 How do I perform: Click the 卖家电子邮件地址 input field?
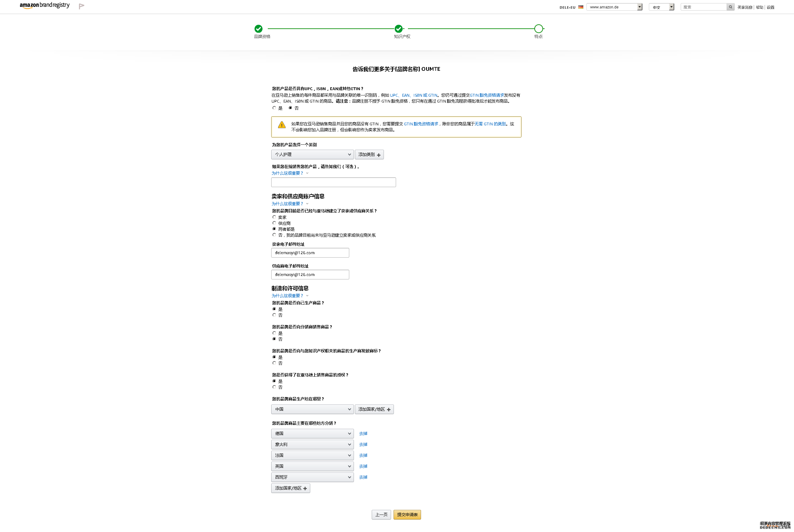(x=310, y=253)
